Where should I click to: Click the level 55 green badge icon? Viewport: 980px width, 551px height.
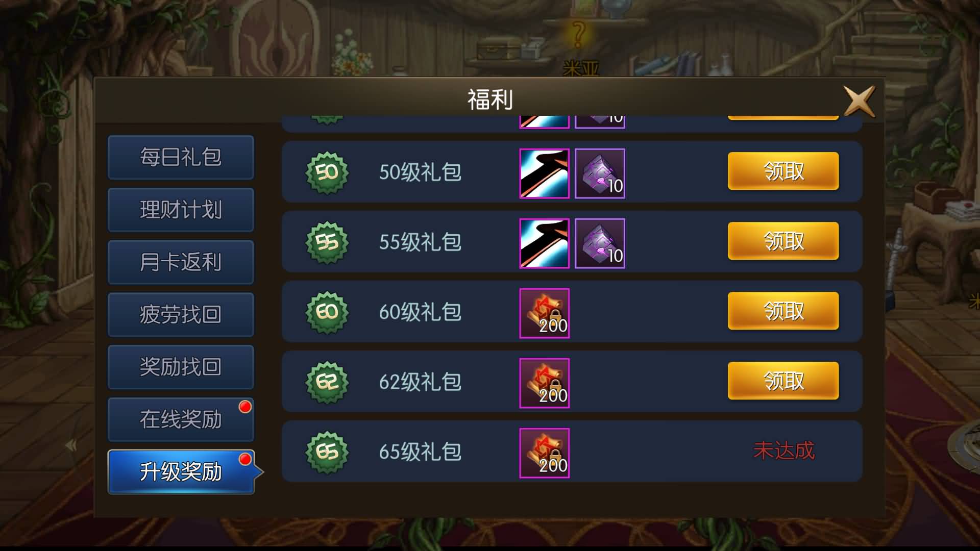click(x=327, y=243)
